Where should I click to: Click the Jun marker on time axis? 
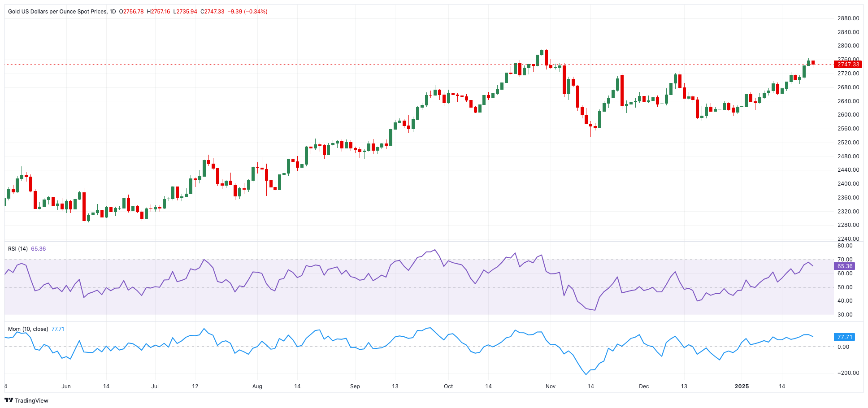[x=66, y=386]
